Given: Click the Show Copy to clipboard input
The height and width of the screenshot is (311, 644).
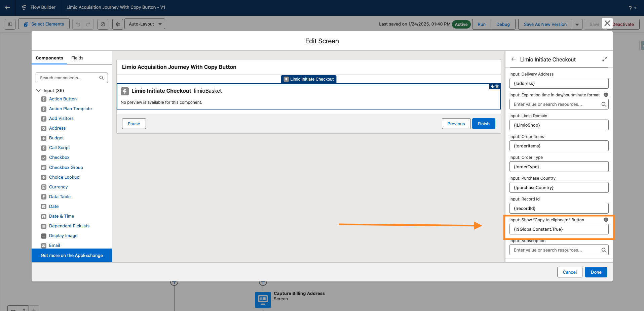Looking at the screenshot, I should pos(559,229).
